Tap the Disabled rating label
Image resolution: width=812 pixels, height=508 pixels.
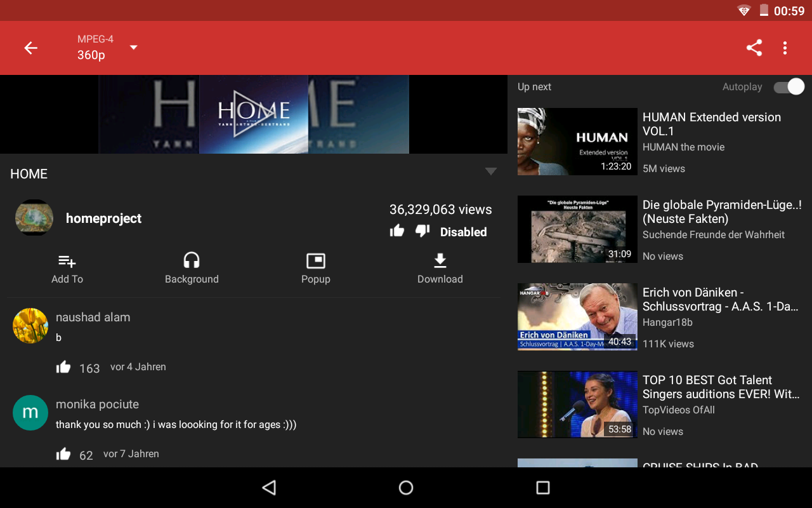point(463,232)
